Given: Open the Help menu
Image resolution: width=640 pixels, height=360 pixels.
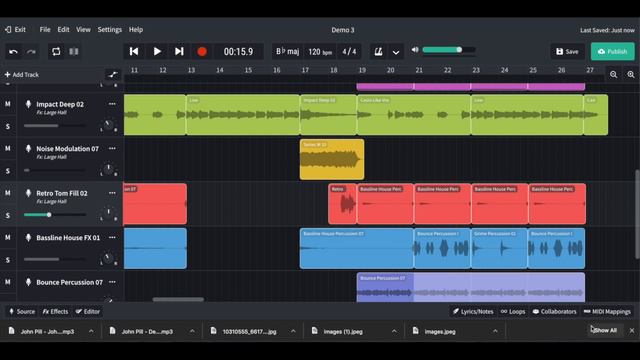Looking at the screenshot, I should point(136,29).
